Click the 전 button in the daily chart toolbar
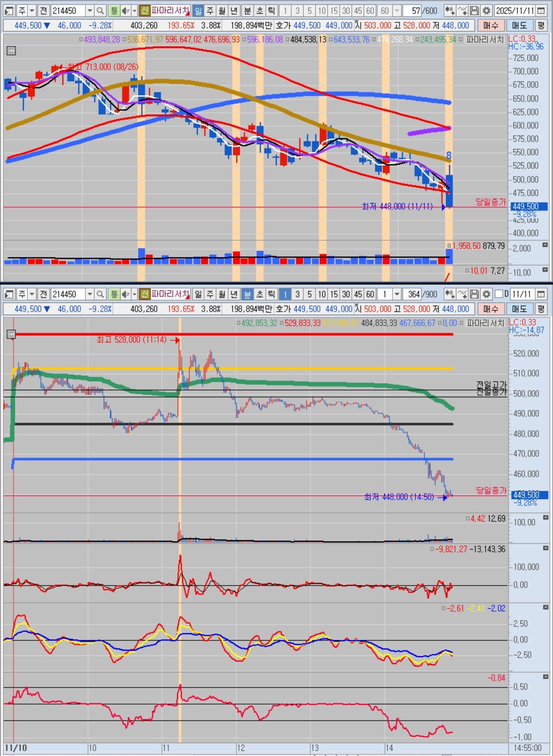The width and height of the screenshot is (553, 756). [43, 11]
